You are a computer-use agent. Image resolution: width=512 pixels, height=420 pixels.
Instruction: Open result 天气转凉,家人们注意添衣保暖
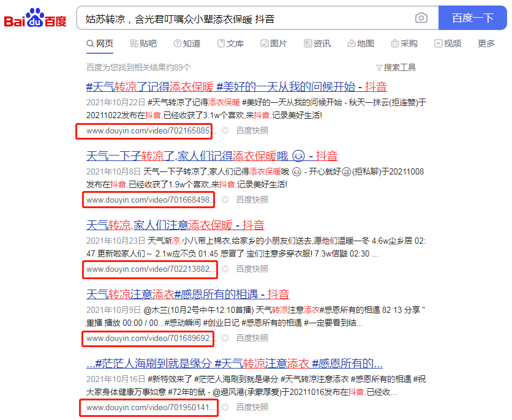coord(175,225)
